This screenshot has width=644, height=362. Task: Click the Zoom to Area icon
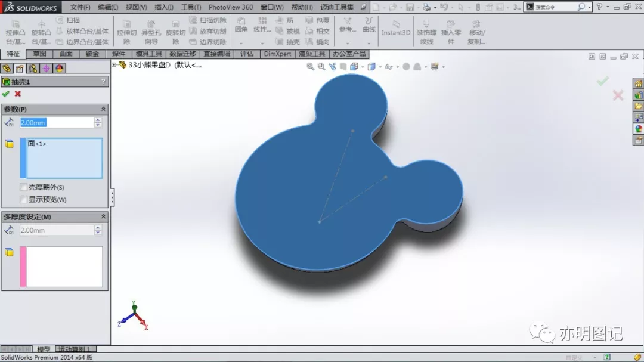coord(321,67)
